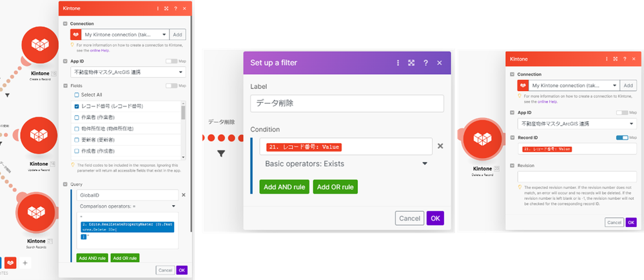Open Basic operators: Exists dropdown

pyautogui.click(x=346, y=164)
